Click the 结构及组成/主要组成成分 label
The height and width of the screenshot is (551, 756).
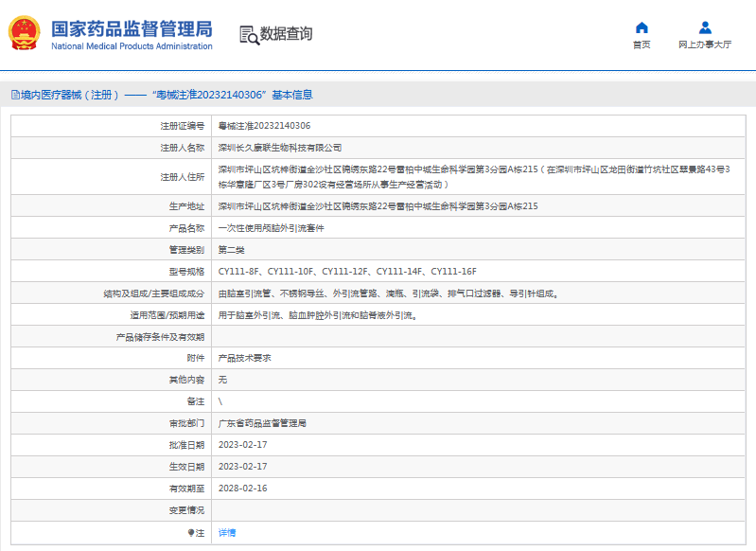point(154,293)
